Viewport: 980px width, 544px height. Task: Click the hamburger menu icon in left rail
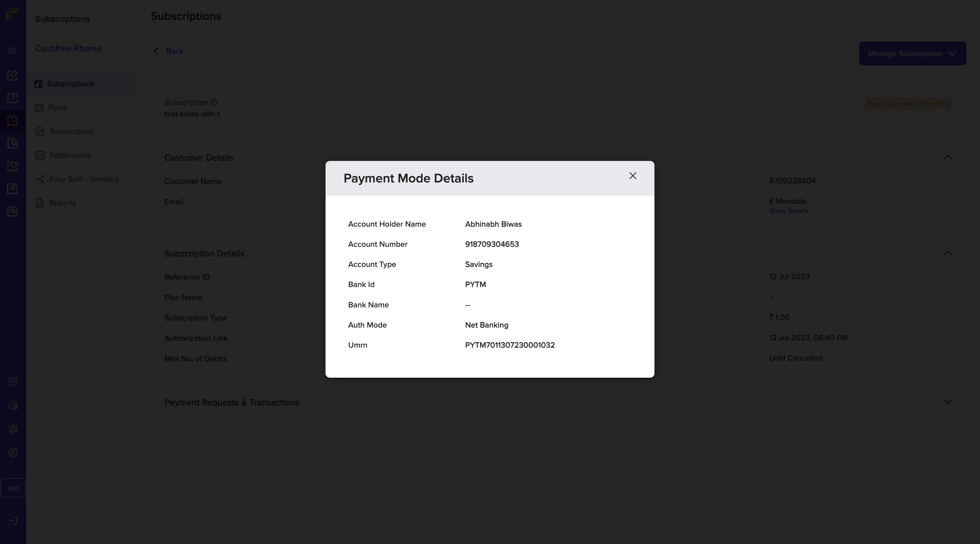12,50
